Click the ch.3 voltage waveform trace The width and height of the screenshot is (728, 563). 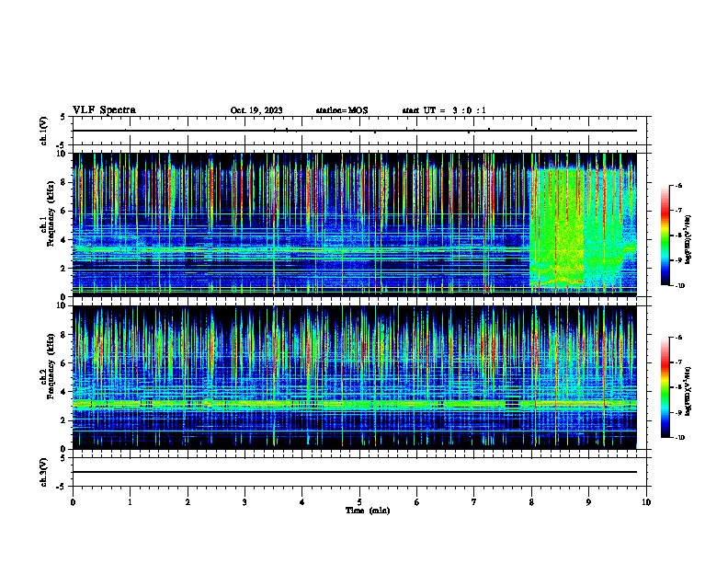(354, 472)
